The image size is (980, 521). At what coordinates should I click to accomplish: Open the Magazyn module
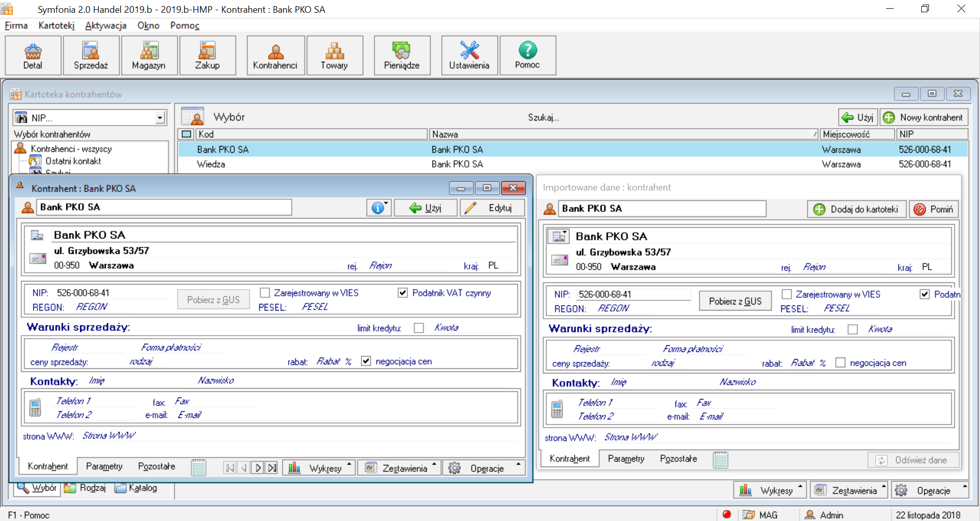(149, 56)
